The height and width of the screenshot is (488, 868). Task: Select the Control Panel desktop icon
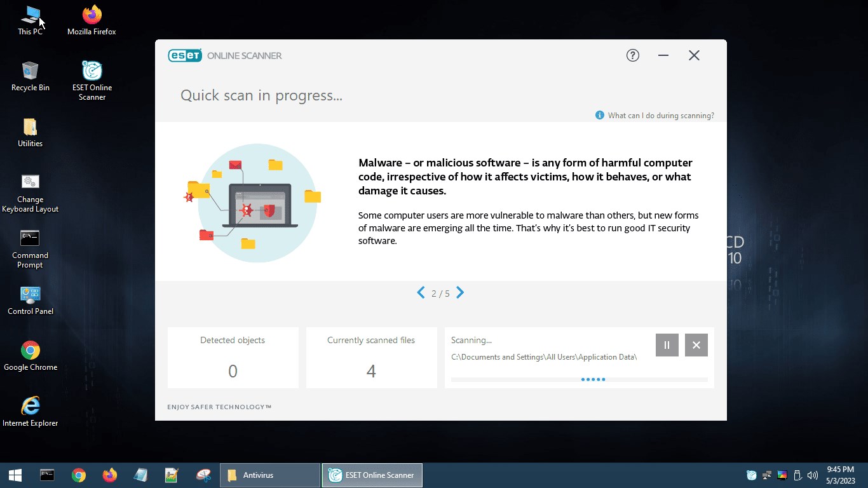tap(30, 300)
